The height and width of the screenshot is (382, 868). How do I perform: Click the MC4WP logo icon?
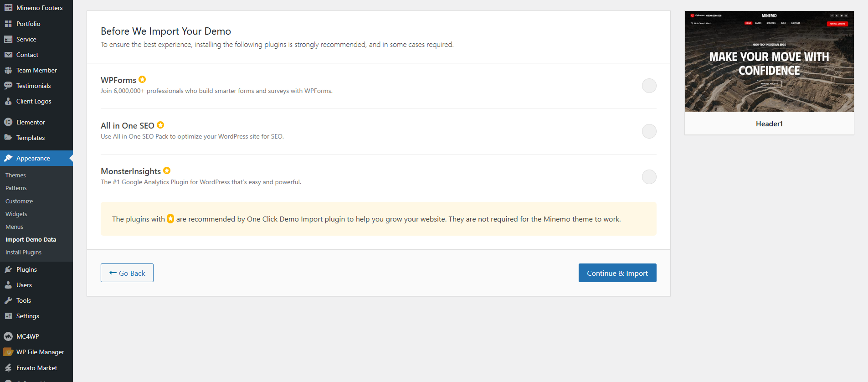8,336
